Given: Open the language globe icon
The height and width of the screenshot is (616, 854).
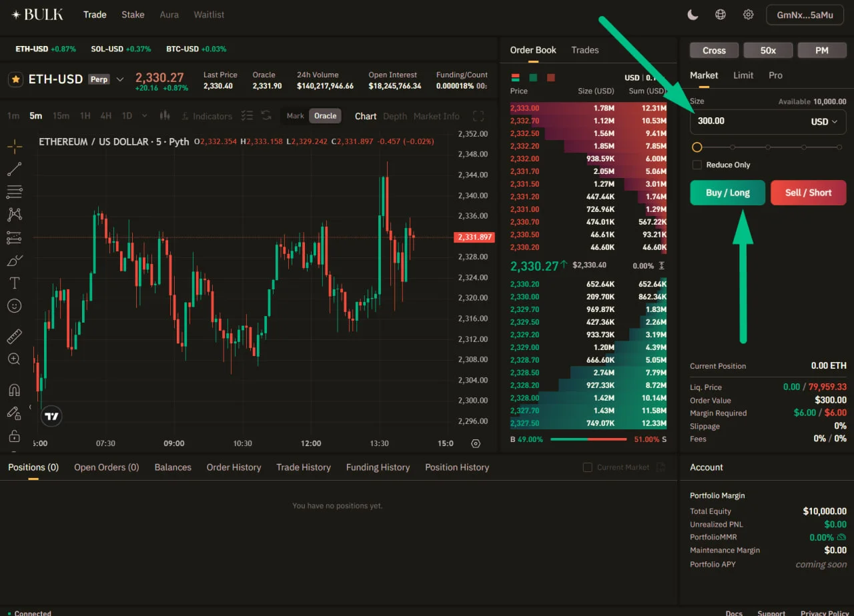Looking at the screenshot, I should tap(721, 15).
